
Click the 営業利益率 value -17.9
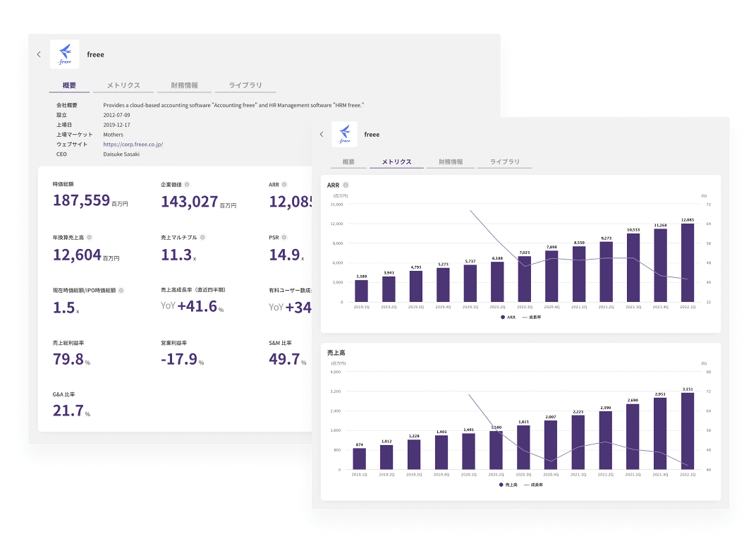[179, 359]
